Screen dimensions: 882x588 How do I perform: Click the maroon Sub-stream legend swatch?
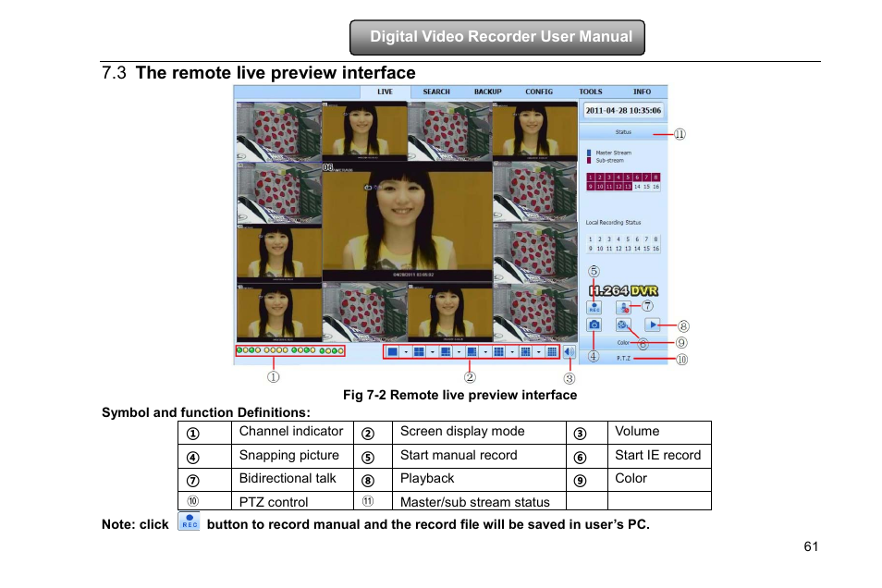tap(589, 160)
